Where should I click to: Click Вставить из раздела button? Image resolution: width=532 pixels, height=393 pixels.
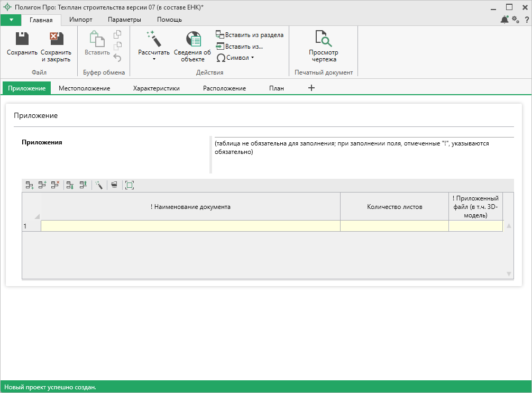[x=249, y=35]
